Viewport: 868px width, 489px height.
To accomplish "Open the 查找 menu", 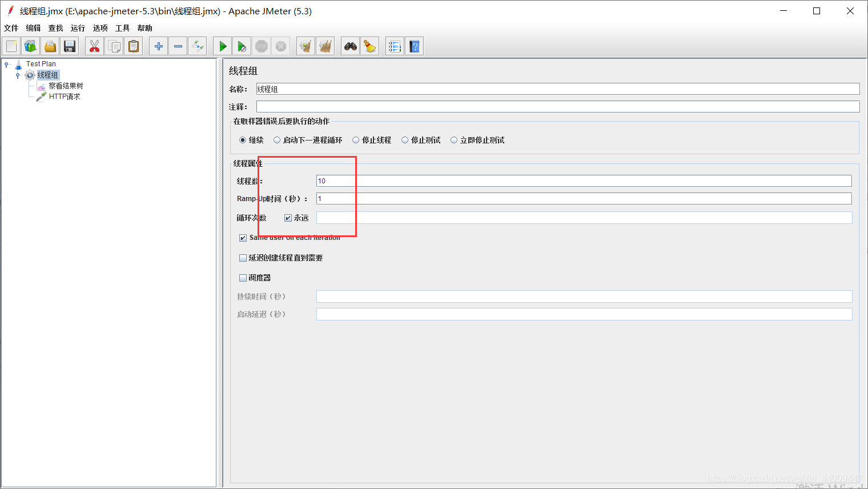I will click(x=55, y=28).
